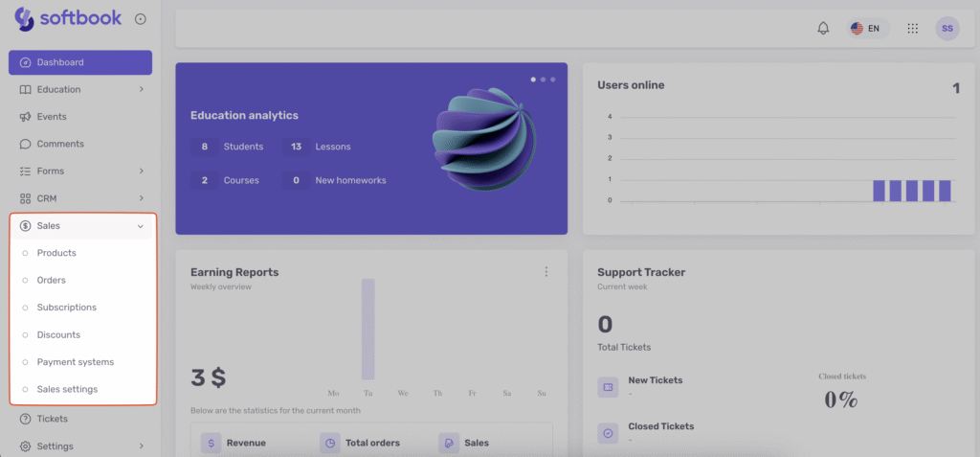Click the Total orders pie icon
Image resolution: width=980 pixels, height=457 pixels.
pos(330,443)
